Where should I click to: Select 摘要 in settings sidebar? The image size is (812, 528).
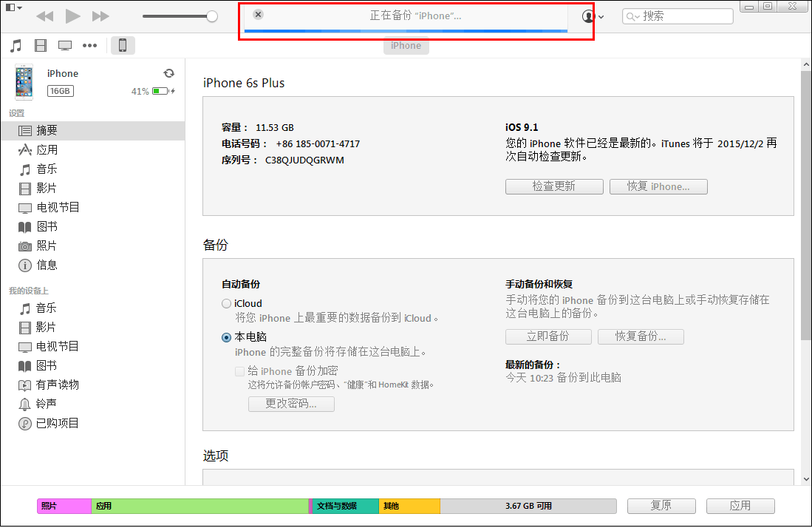coord(93,131)
